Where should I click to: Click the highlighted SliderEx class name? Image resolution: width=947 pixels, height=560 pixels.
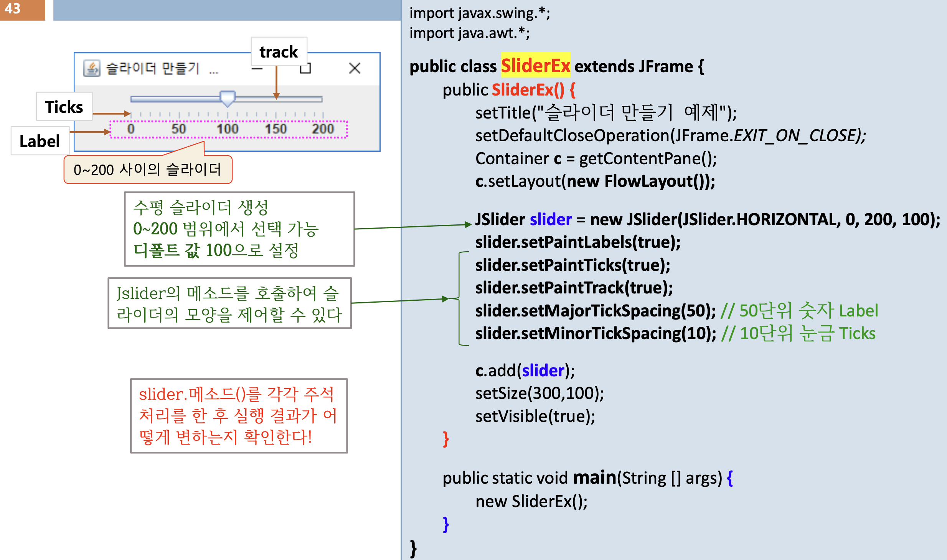[x=535, y=66]
